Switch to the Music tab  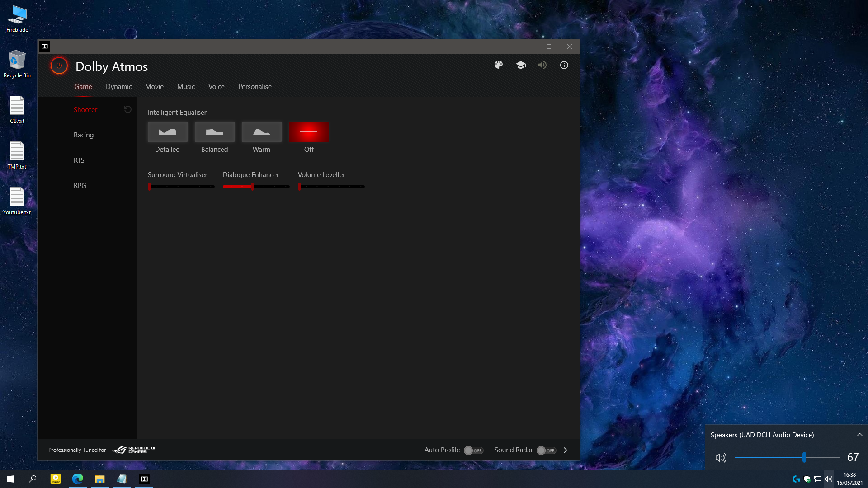coord(186,87)
